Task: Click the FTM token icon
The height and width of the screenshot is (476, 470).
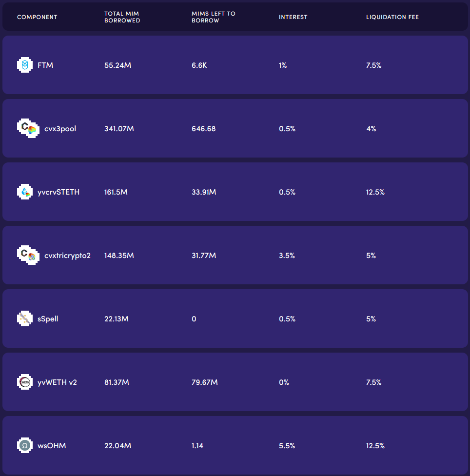Action: (x=24, y=65)
